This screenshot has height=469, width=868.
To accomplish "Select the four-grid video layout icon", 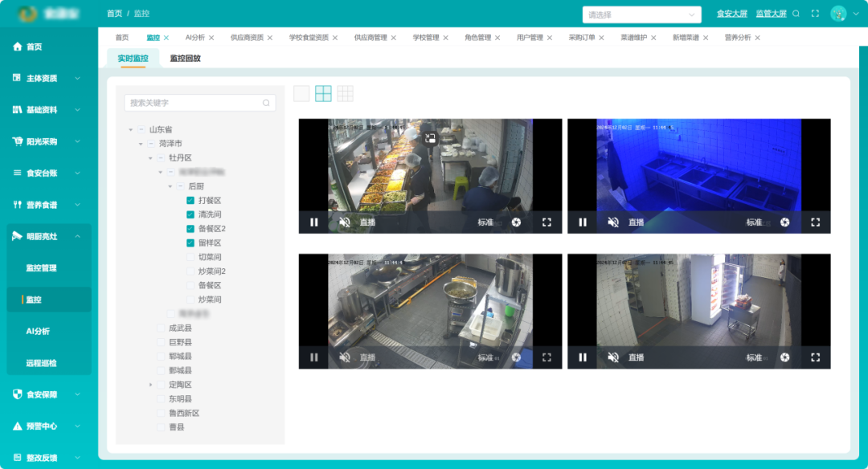I will pos(323,93).
